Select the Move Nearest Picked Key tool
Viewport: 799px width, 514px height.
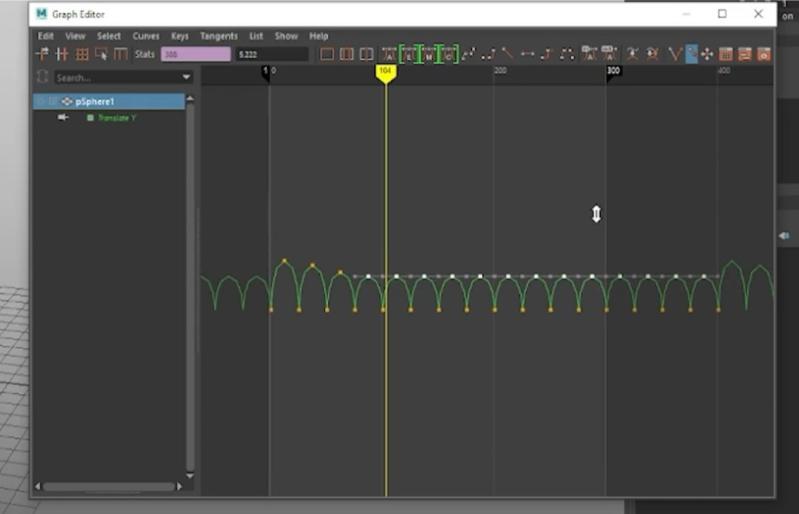42,54
